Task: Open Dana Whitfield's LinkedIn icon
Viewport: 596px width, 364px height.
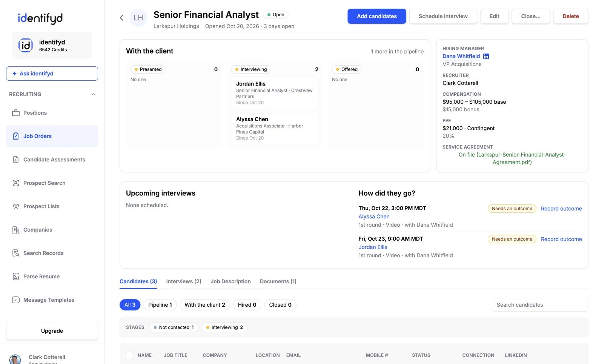Action: (x=486, y=56)
